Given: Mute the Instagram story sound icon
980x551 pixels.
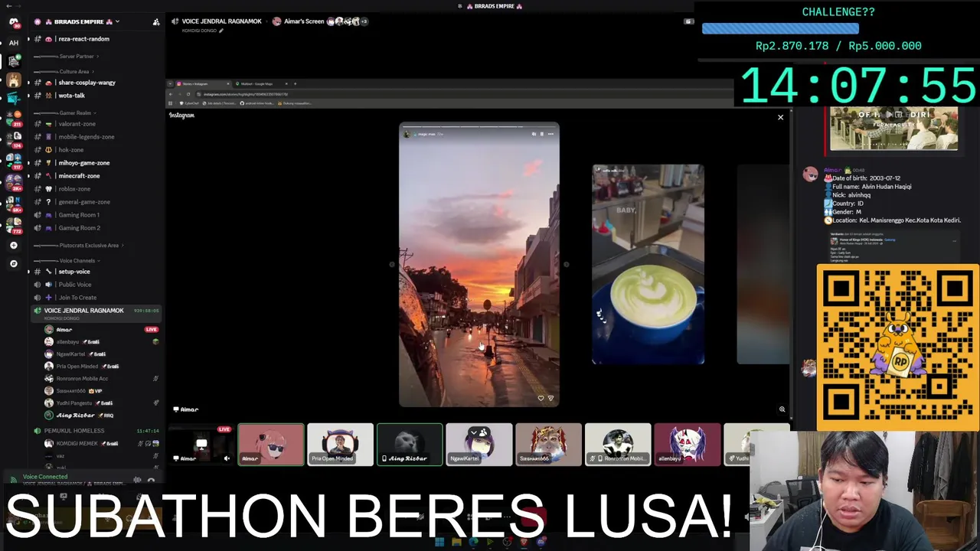Looking at the screenshot, I should [x=534, y=134].
